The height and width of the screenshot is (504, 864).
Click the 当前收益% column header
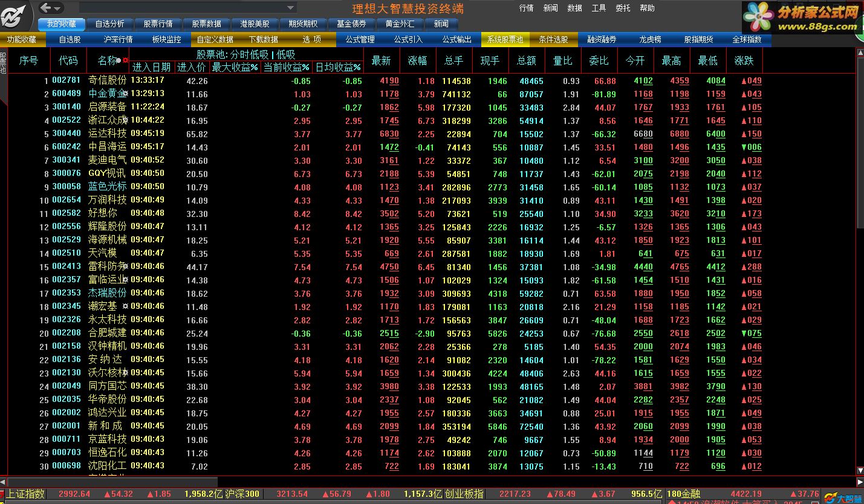[287, 67]
